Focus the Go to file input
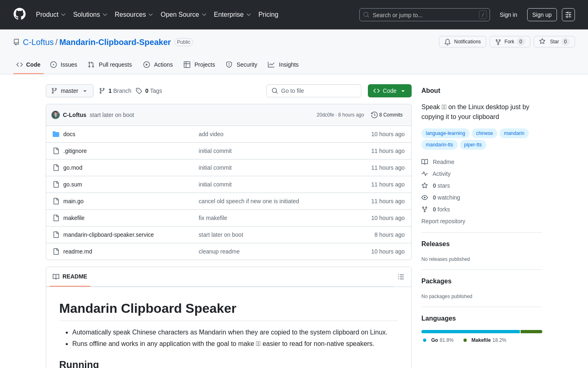This screenshot has width=588, height=368. pos(314,91)
